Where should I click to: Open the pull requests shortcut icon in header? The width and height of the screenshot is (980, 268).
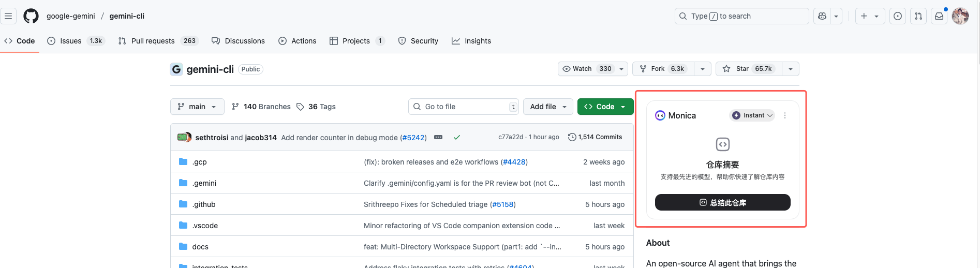[x=918, y=16]
